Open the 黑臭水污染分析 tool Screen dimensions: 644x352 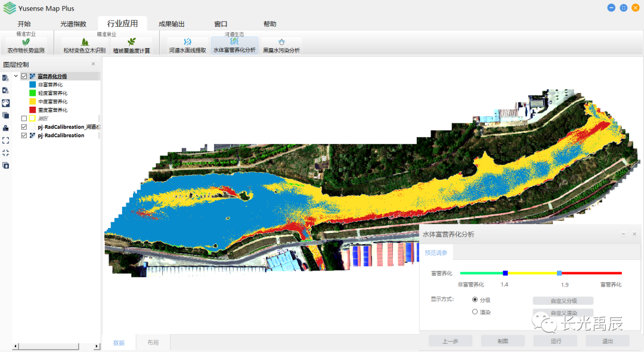281,46
